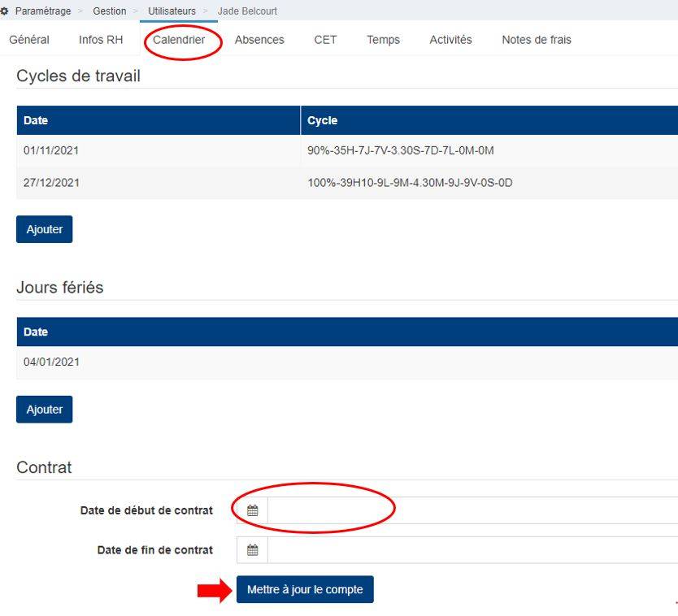Click Jade Belcourt in the breadcrumb
Image resolution: width=678 pixels, height=616 pixels.
(247, 11)
